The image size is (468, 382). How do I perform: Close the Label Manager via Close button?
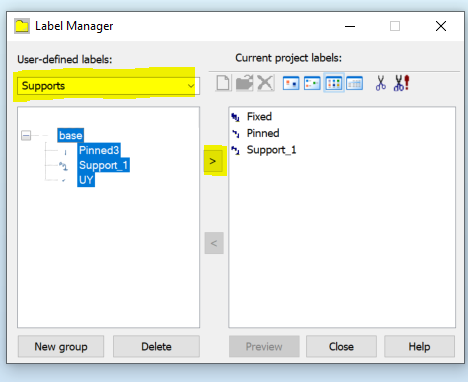(341, 347)
